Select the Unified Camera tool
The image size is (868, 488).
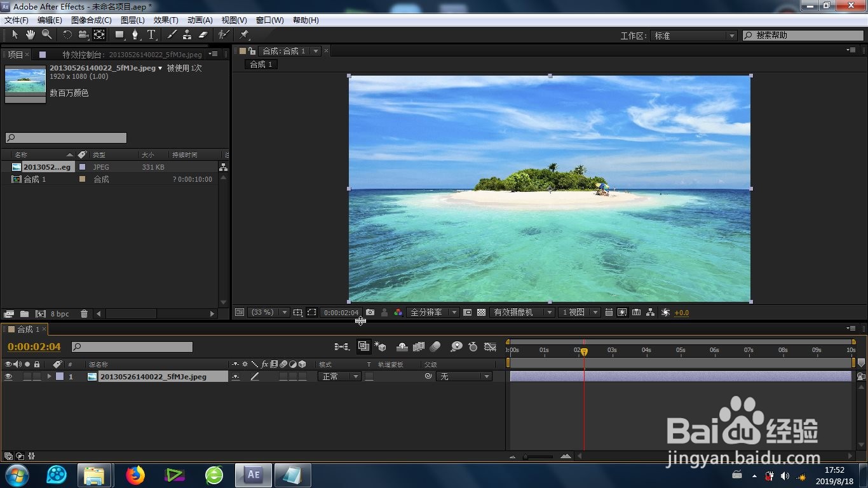[x=83, y=34]
